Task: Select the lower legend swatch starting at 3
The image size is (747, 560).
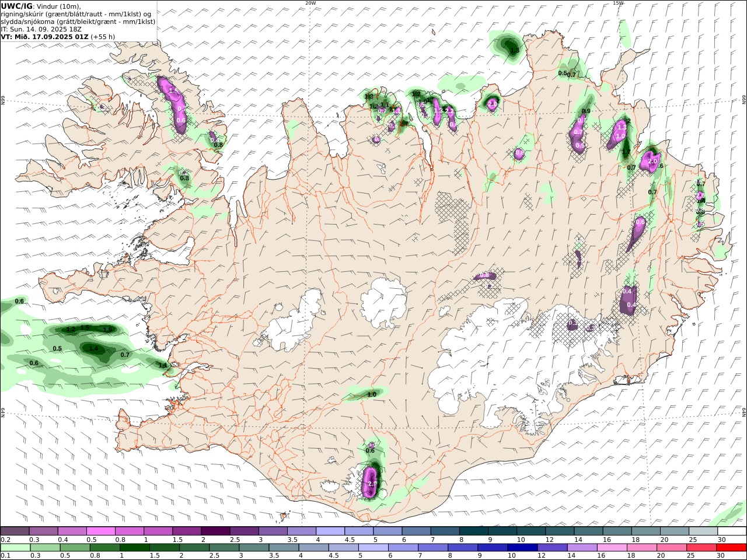Action: (x=254, y=548)
